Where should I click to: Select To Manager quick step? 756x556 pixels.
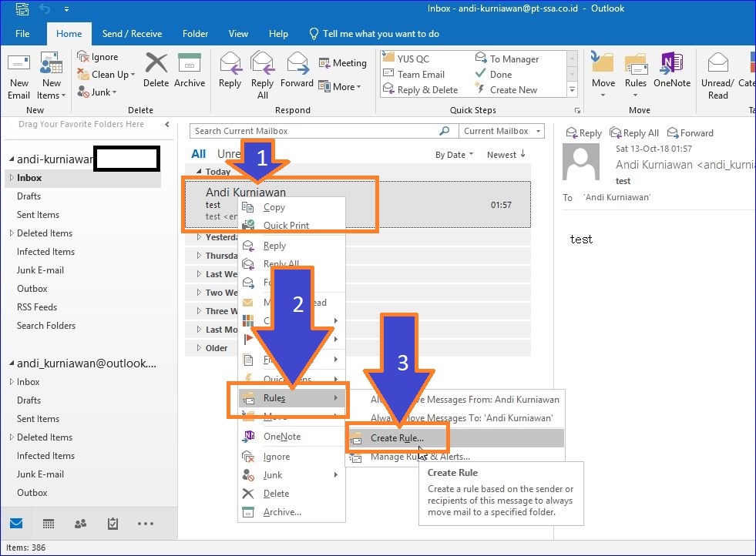pyautogui.click(x=507, y=59)
